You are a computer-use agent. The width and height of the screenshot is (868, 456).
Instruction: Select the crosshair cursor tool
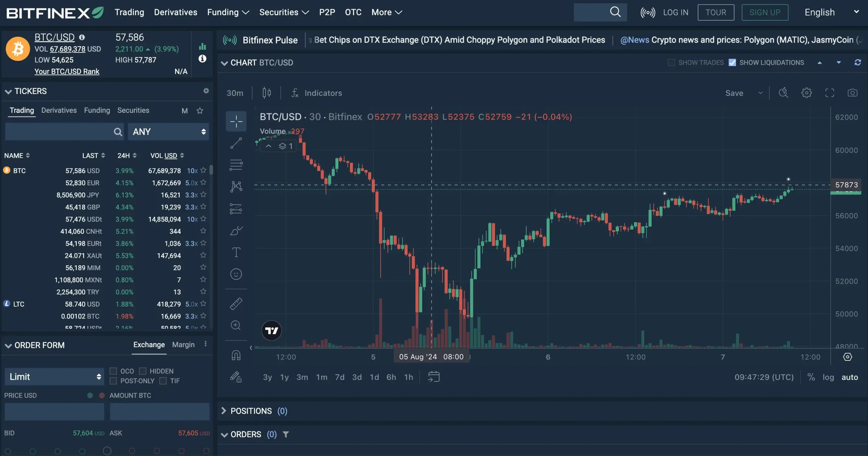point(236,121)
